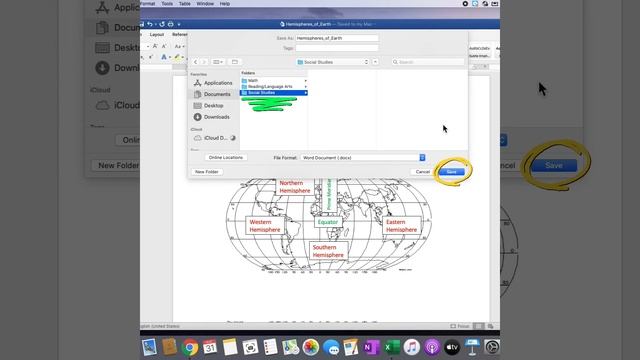Screen dimensions: 640x360
Task: Open Photos from the Dock
Action: [x=311, y=347]
